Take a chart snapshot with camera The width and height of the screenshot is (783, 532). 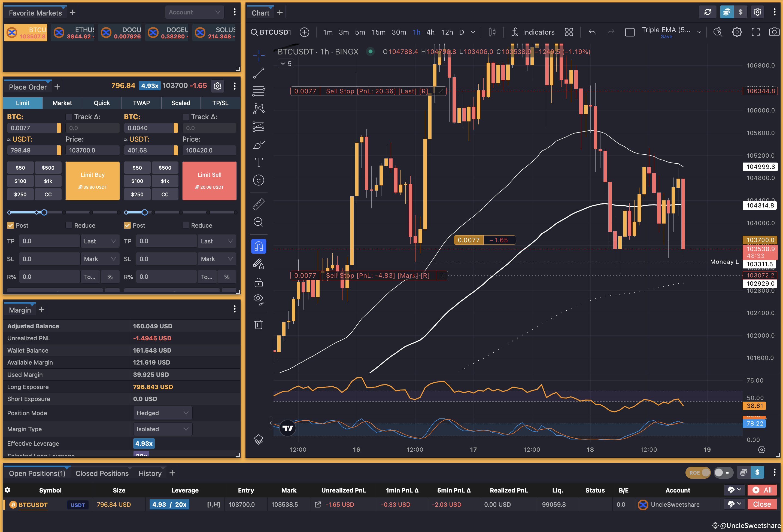[x=774, y=32]
